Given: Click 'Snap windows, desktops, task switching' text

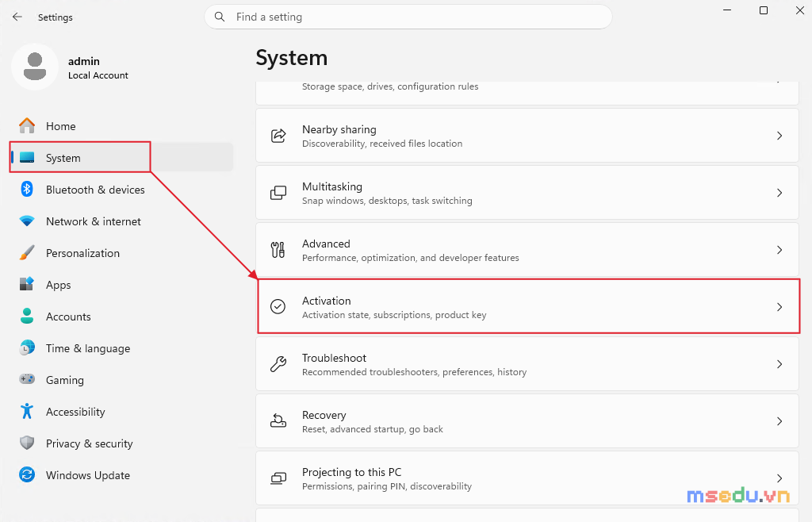Looking at the screenshot, I should click(387, 201).
